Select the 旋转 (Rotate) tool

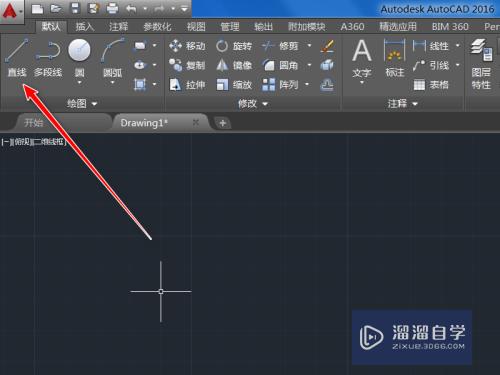click(x=234, y=46)
